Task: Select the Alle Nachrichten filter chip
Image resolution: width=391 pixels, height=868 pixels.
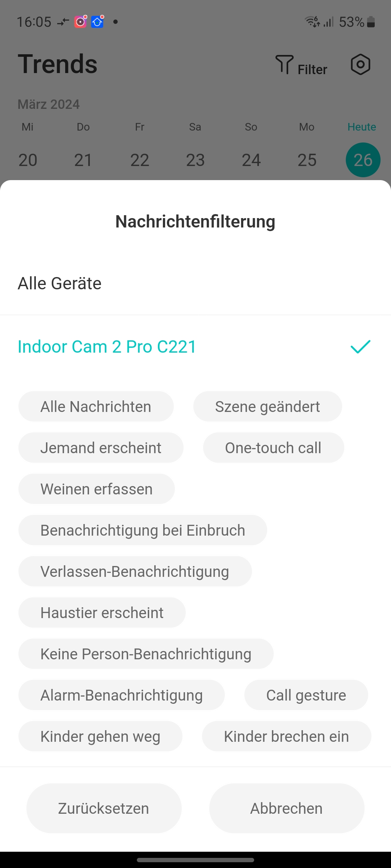Action: click(x=96, y=407)
